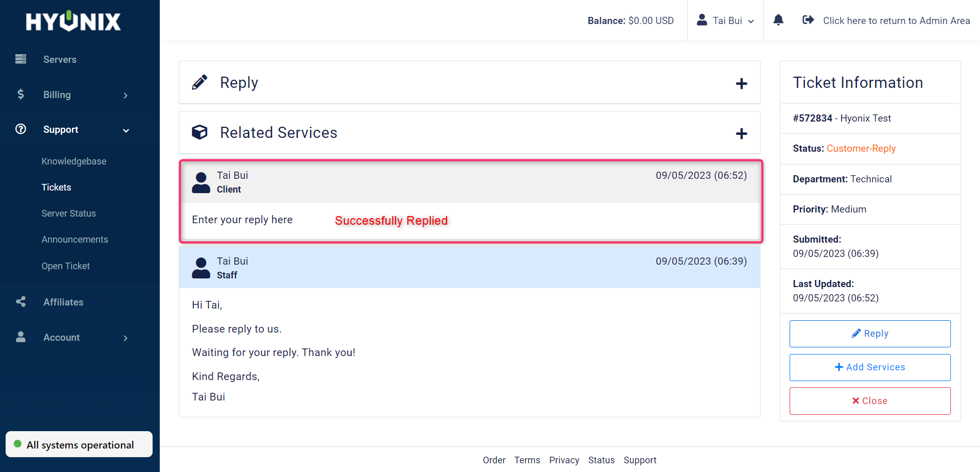This screenshot has height=472, width=980.
Task: Click the Billing dollar icon
Action: [20, 95]
